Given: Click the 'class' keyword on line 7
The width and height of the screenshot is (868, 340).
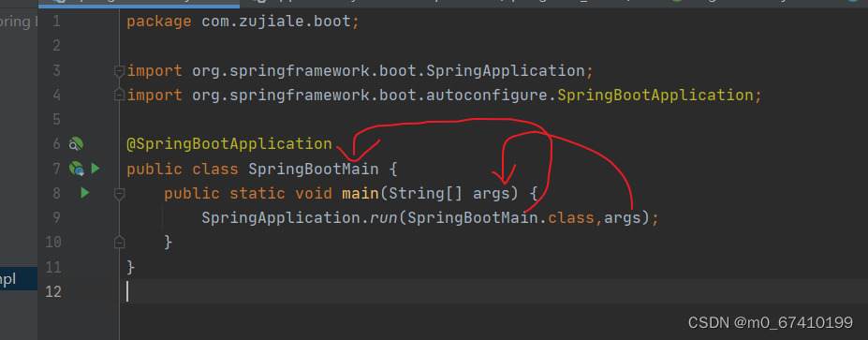Looking at the screenshot, I should coord(215,169).
